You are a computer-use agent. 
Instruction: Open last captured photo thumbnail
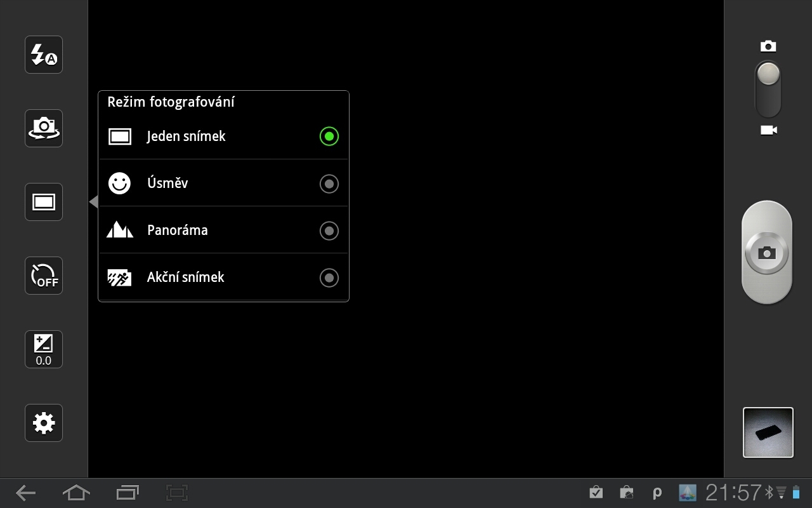pyautogui.click(x=768, y=432)
